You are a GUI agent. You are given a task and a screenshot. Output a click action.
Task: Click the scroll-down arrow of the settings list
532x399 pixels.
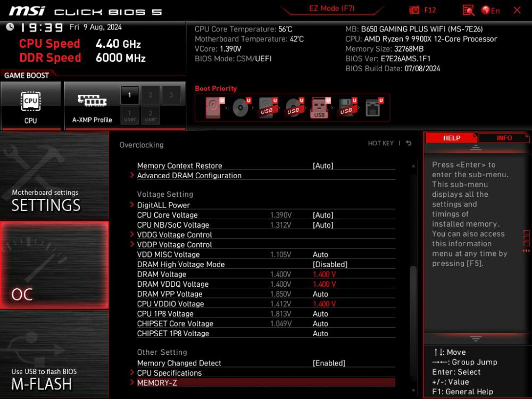click(413, 390)
